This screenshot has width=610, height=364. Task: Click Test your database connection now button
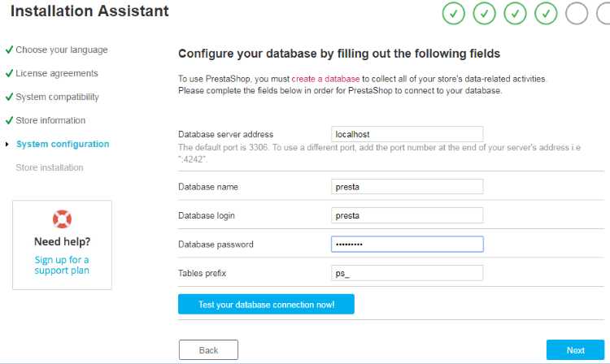[266, 304]
